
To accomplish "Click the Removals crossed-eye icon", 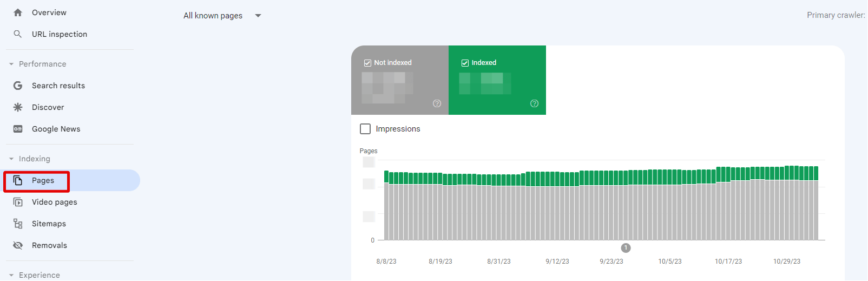I will click(x=18, y=245).
